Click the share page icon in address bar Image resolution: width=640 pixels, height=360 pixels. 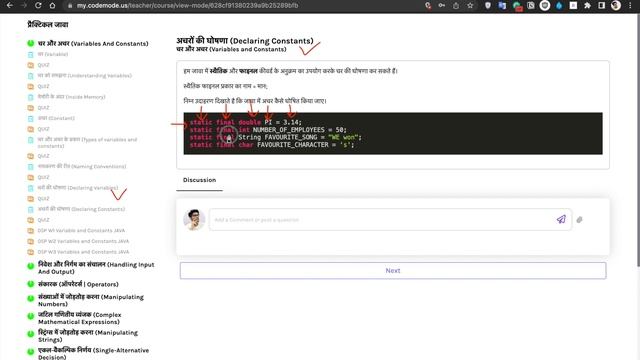tap(456, 6)
